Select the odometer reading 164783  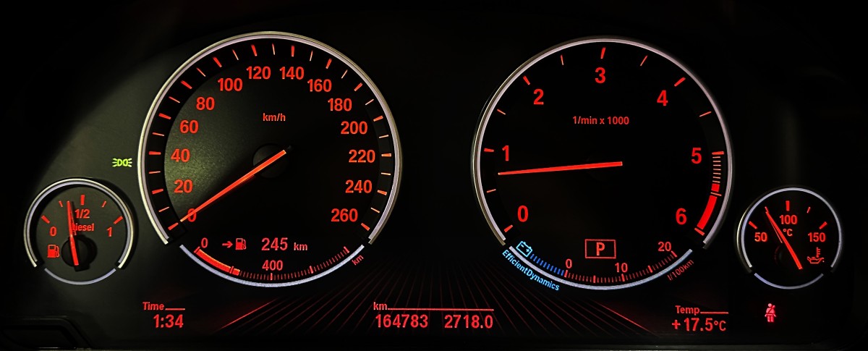(x=401, y=321)
